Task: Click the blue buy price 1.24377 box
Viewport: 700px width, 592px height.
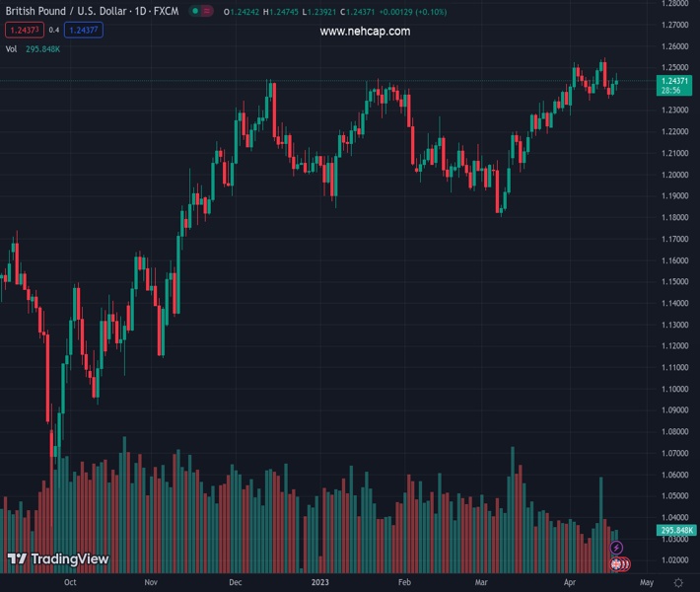Action: [x=83, y=30]
